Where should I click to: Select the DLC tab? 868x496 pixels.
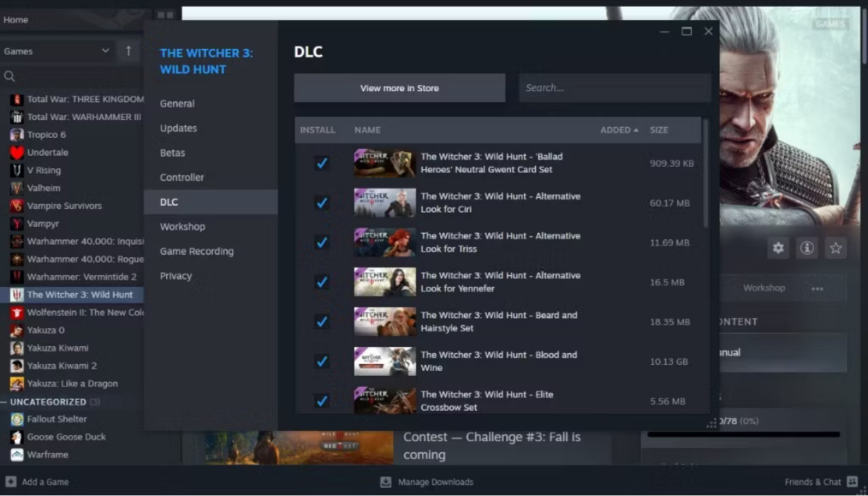(x=211, y=202)
